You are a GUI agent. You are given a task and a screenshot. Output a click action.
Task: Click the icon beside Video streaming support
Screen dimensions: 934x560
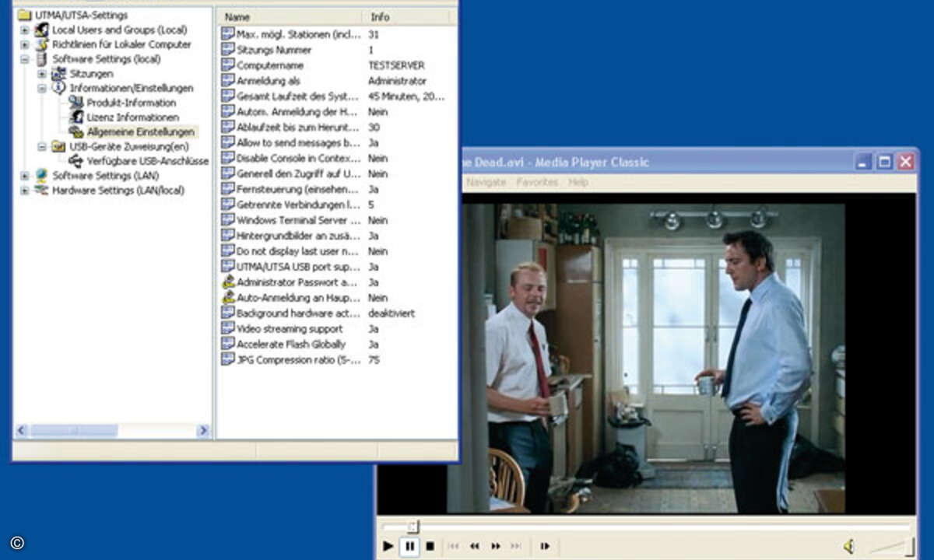[x=227, y=329]
